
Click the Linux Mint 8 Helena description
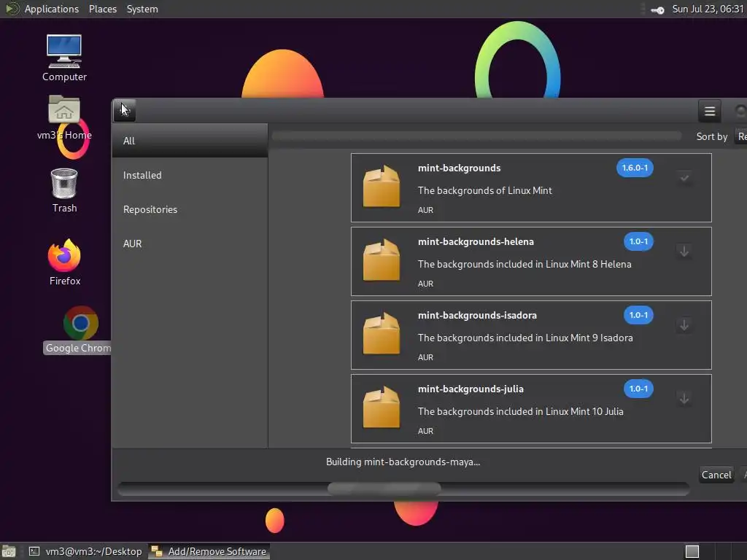(525, 264)
